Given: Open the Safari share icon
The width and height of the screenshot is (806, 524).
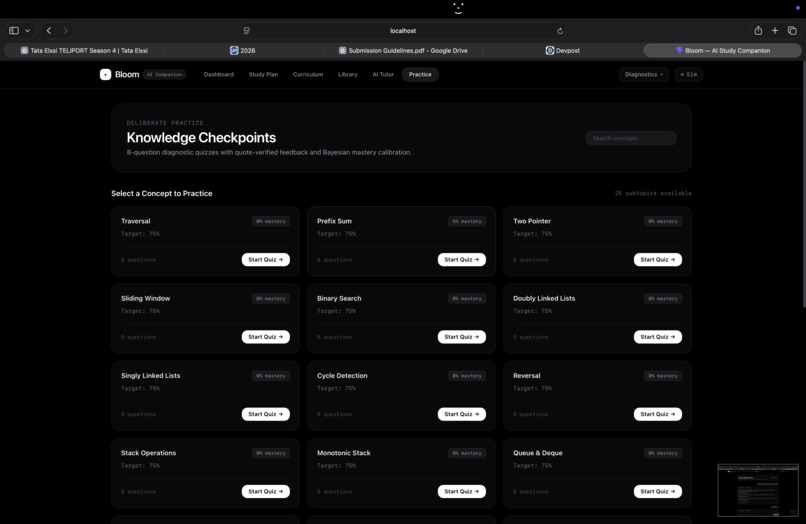Looking at the screenshot, I should click(758, 31).
